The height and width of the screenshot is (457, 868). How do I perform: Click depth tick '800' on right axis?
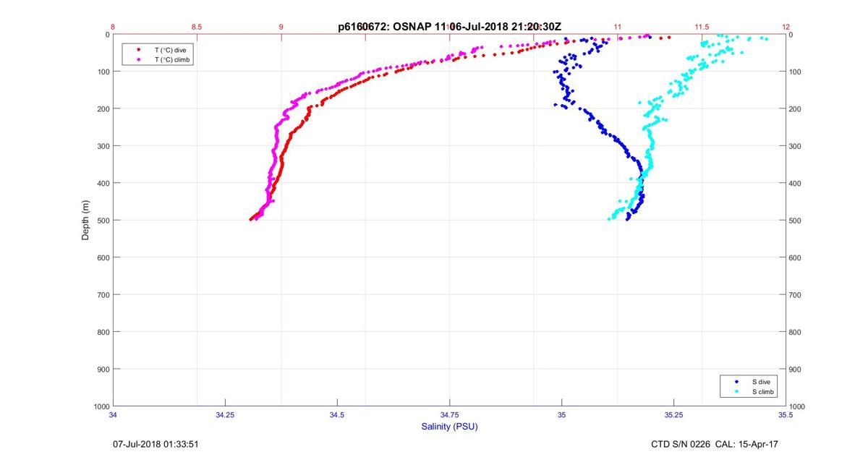coord(795,332)
